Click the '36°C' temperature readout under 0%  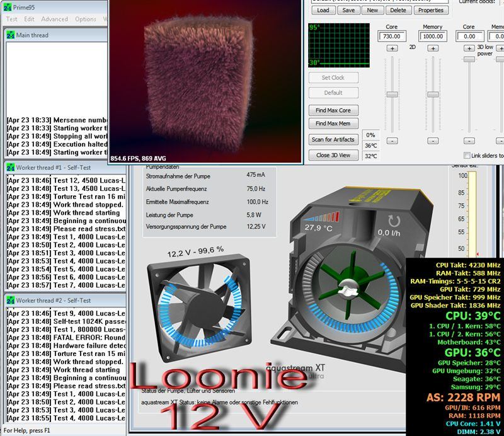pos(371,146)
